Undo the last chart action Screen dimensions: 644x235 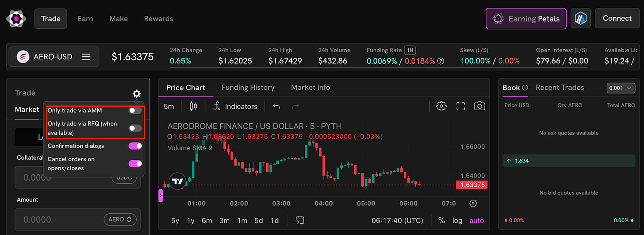(276, 106)
